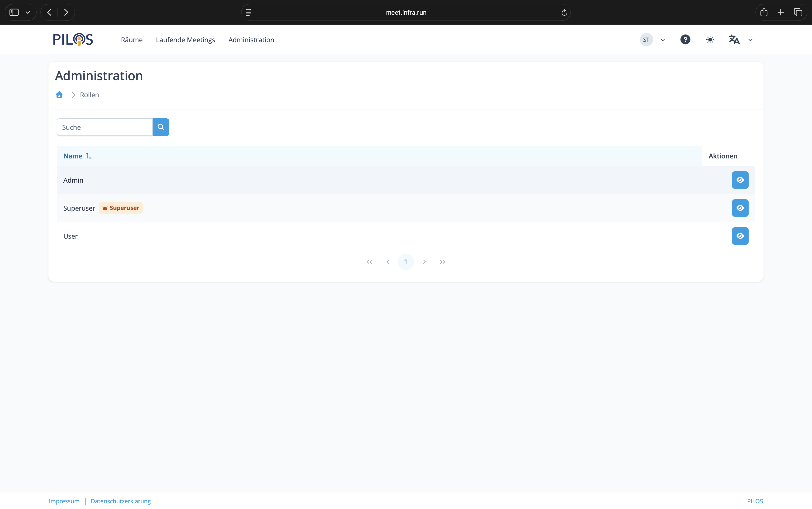
Task: Open the Datenschutzerklärung footer link
Action: (121, 501)
